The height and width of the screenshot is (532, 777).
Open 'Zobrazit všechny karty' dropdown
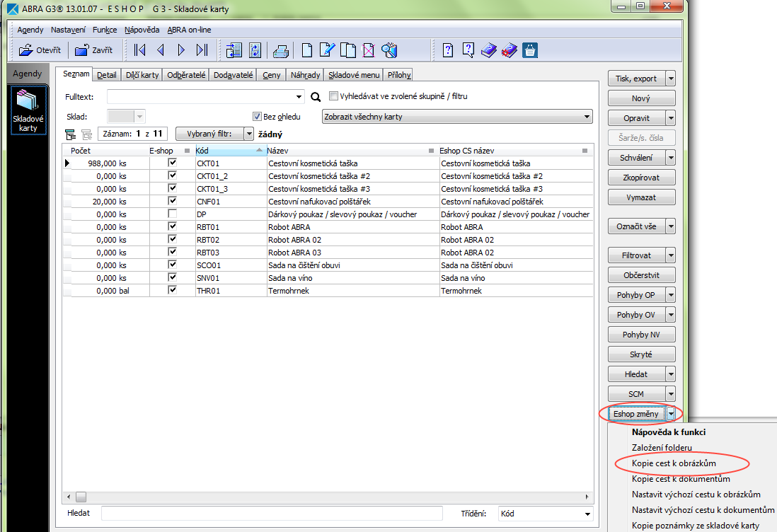[587, 117]
